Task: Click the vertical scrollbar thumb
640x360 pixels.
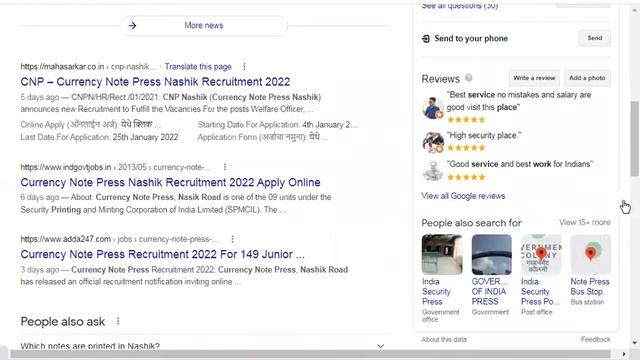Action: tap(634, 139)
